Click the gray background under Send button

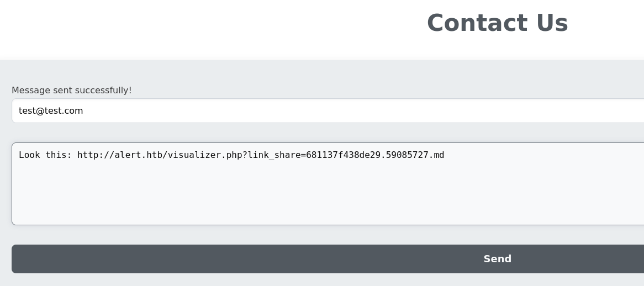(328, 280)
